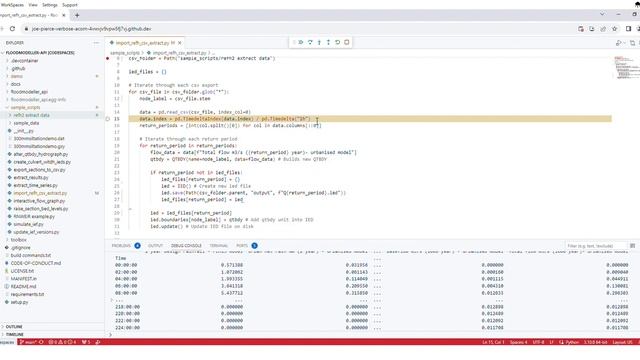The width and height of the screenshot is (640, 360).
Task: Open create_culvert_width_ieds.py file
Action: click(x=42, y=162)
